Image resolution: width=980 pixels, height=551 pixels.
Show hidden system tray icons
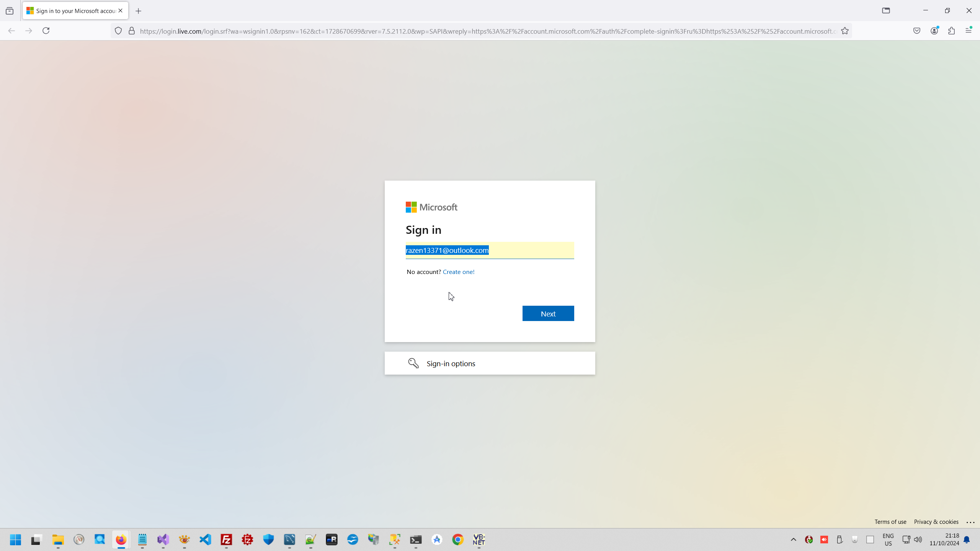point(793,540)
